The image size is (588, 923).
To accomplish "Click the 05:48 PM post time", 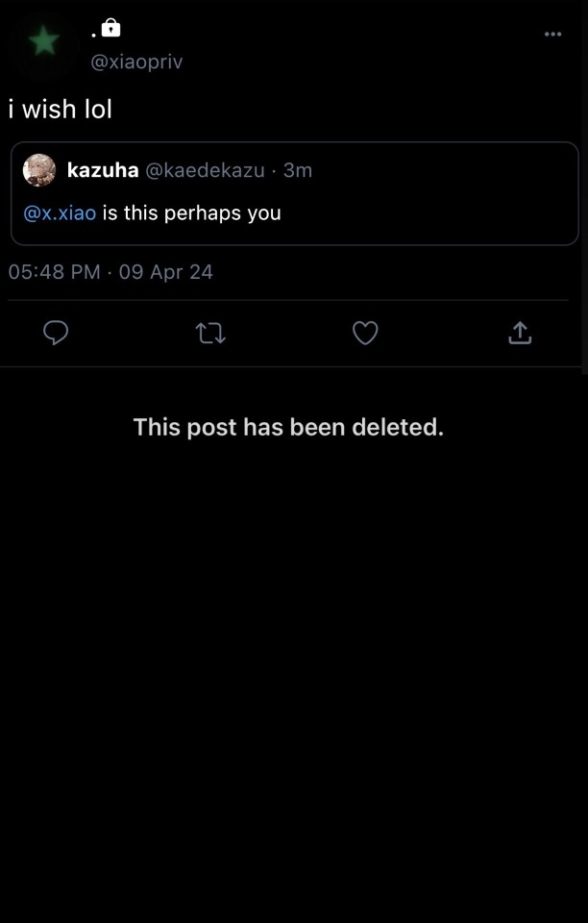I will (x=54, y=272).
